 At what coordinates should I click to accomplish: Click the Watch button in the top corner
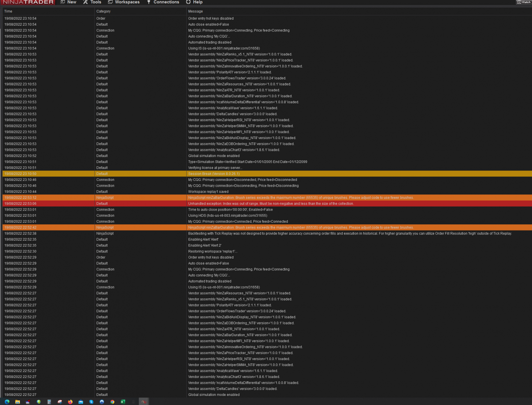coord(524,2)
